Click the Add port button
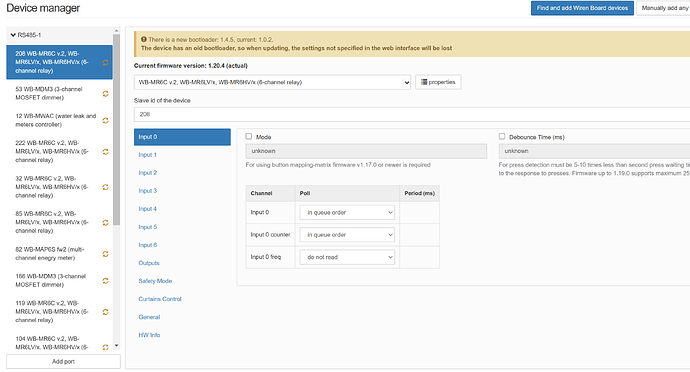Image resolution: width=690 pixels, height=372 pixels. tap(63, 361)
